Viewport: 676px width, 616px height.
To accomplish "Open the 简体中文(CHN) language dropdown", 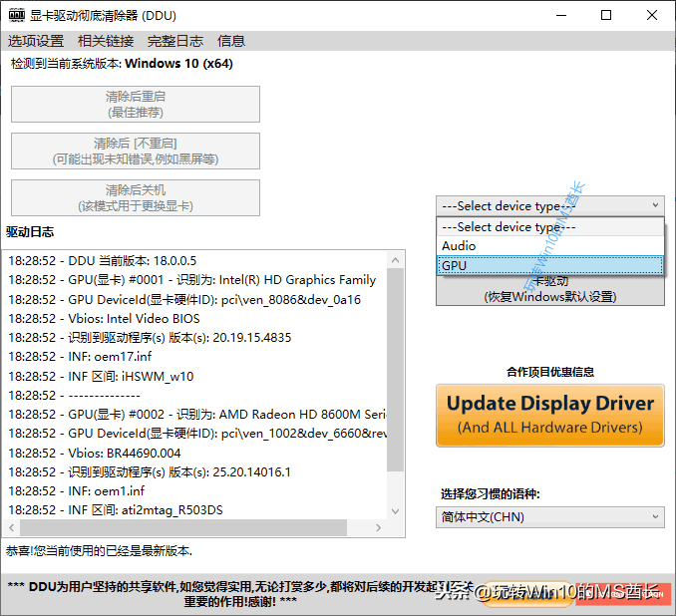I will pos(550,517).
